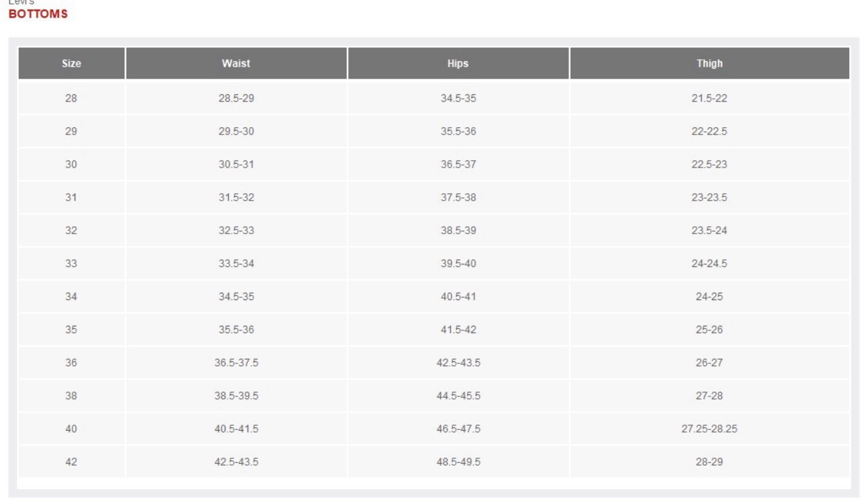
Task: Select size 38 in the Size column
Action: click(x=71, y=396)
